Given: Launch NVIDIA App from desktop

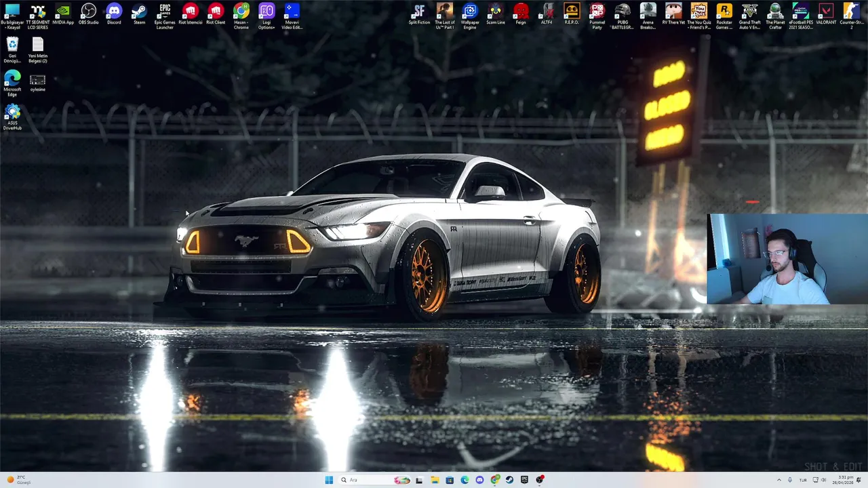Looking at the screenshot, I should pyautogui.click(x=63, y=14).
